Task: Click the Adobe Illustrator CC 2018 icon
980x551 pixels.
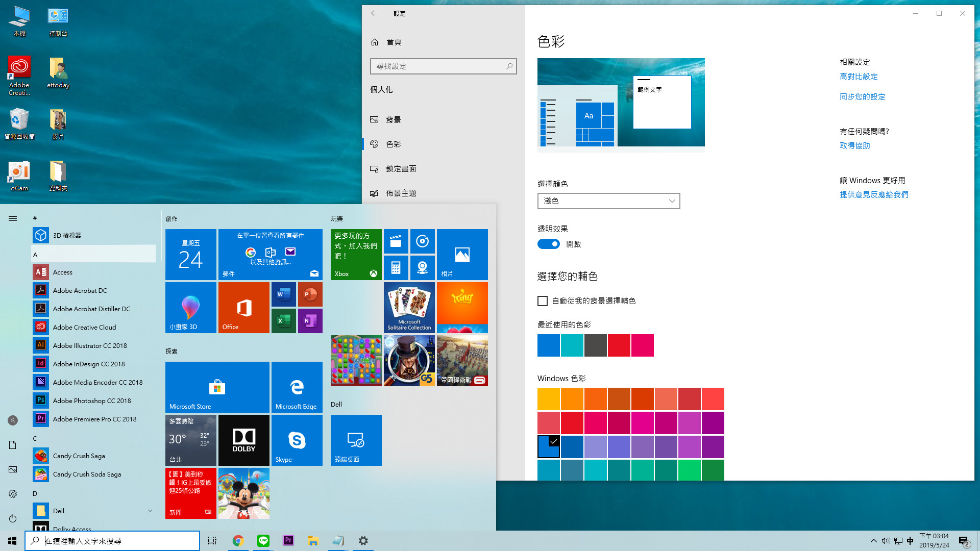Action: 40,345
